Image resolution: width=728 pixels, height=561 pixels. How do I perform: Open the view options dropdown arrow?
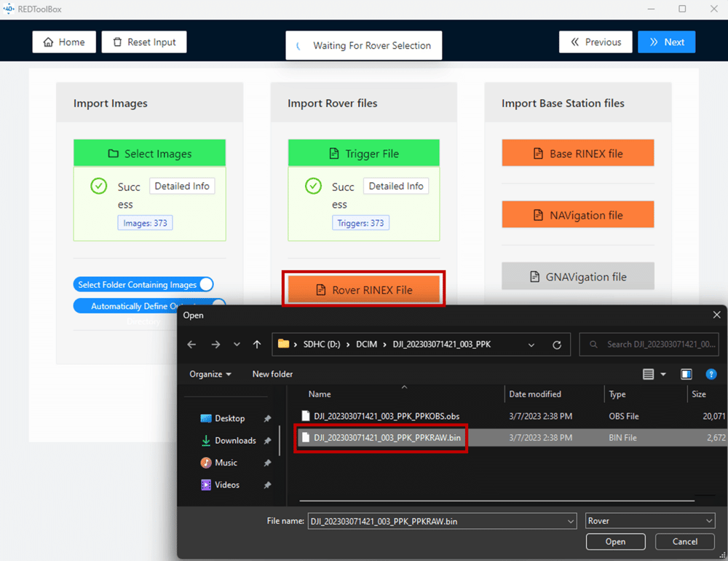[x=663, y=374]
